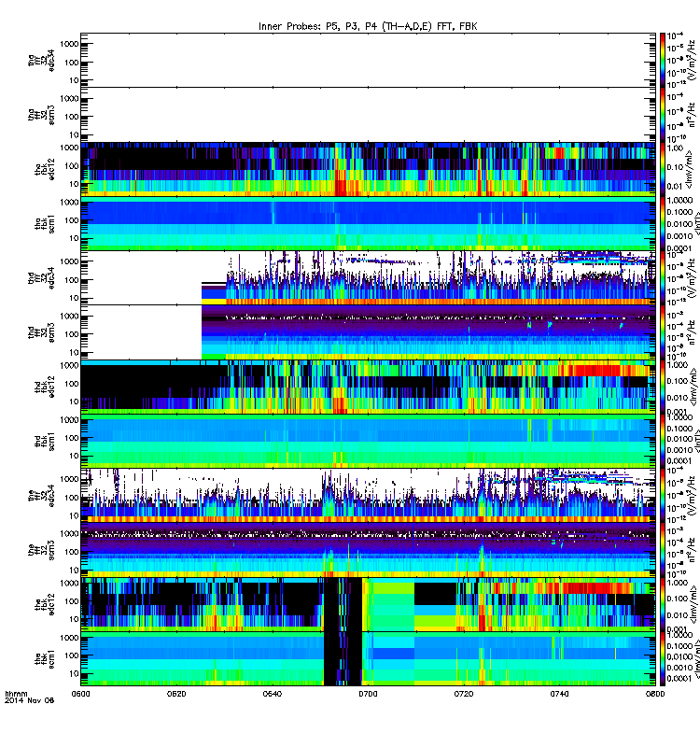Click the thd fff edc34 spectrogram panel
The image size is (700, 747).
point(368,277)
